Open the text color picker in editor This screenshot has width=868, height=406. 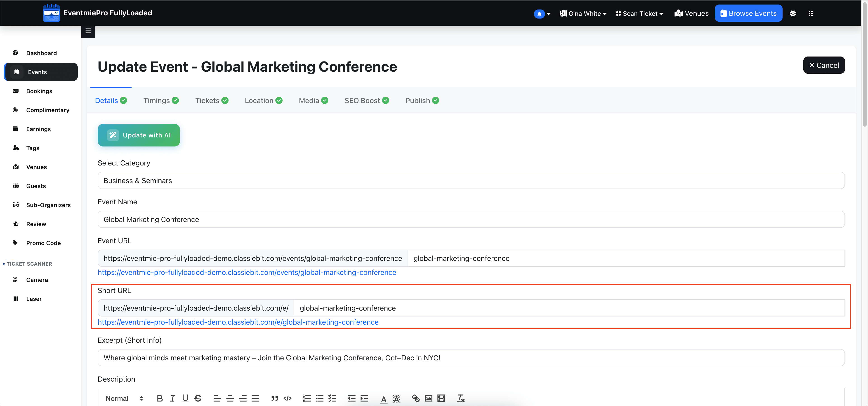(383, 398)
